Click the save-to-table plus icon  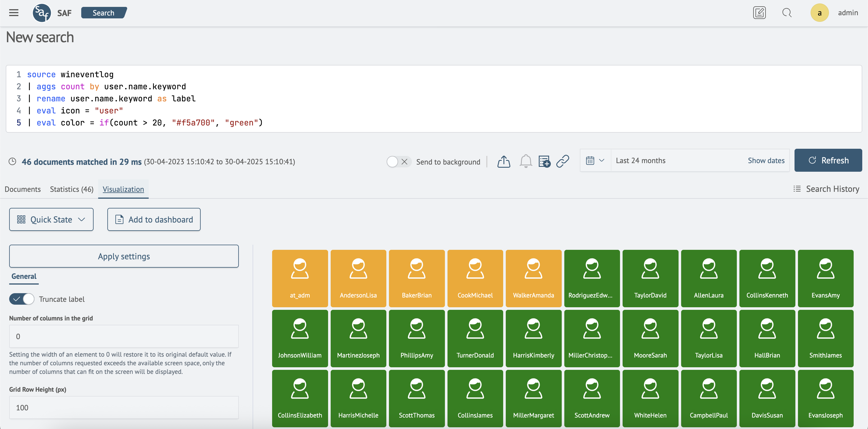pyautogui.click(x=545, y=161)
